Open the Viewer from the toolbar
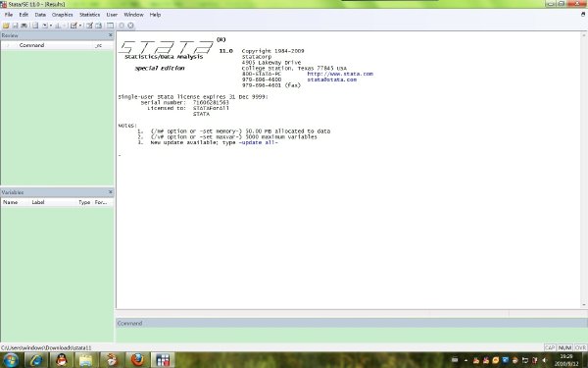 point(45,26)
